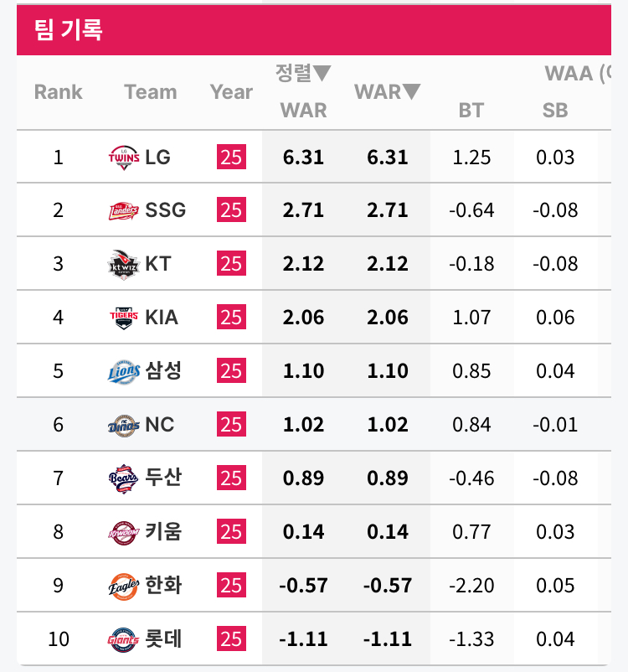Sort table by BT column header
Screen dimensions: 628x672
pos(471,110)
